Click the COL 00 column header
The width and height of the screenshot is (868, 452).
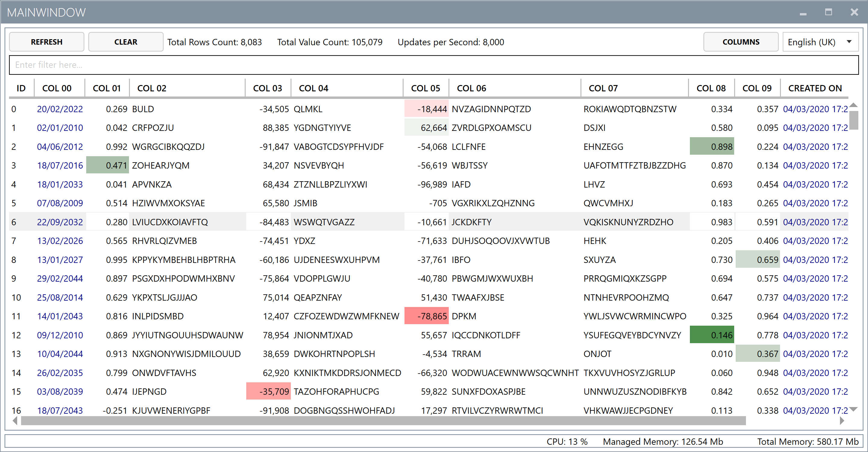(57, 88)
